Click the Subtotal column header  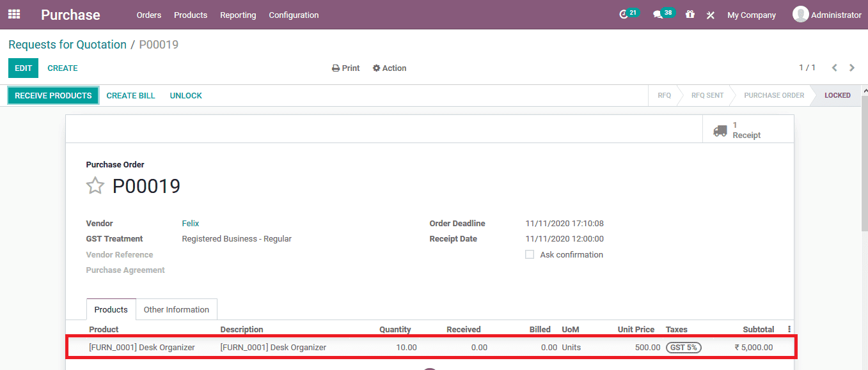(x=759, y=330)
